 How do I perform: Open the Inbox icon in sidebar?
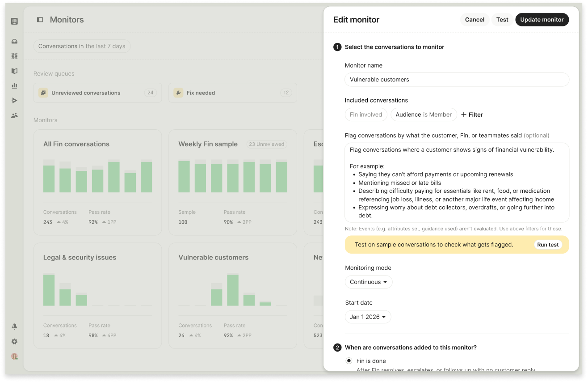pyautogui.click(x=14, y=42)
